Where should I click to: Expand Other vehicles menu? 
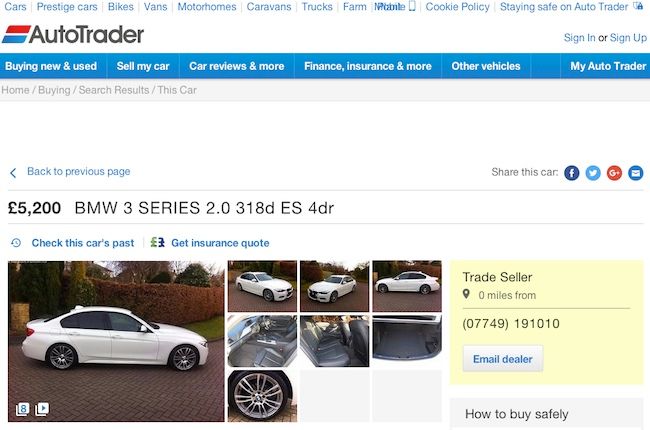point(486,66)
